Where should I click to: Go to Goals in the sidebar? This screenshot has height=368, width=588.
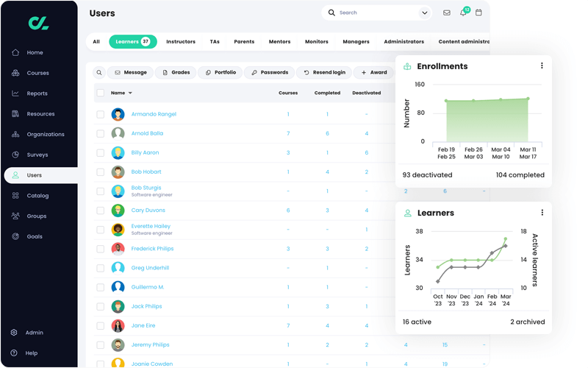35,237
